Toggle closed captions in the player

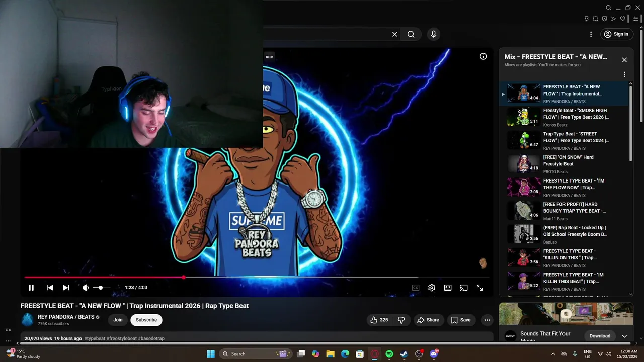(x=416, y=288)
